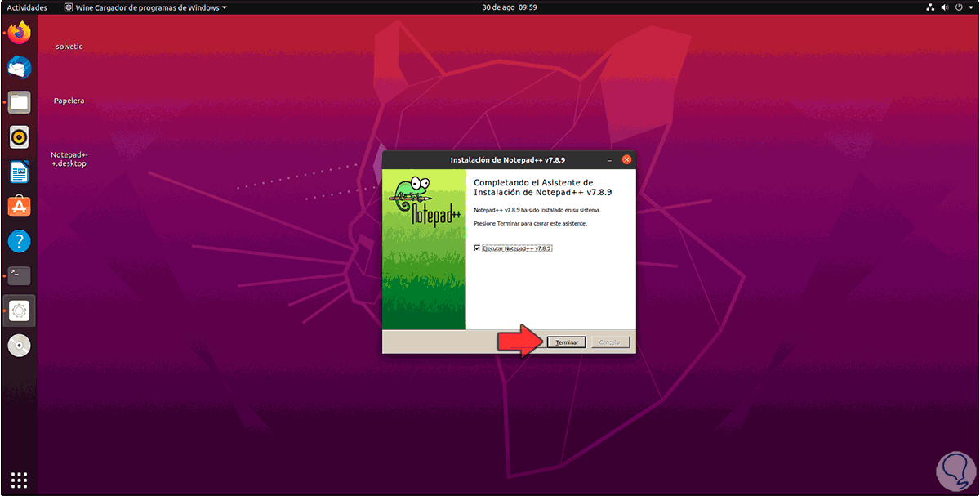Click the Cancelar button
Screen dimensions: 980x496
click(610, 342)
